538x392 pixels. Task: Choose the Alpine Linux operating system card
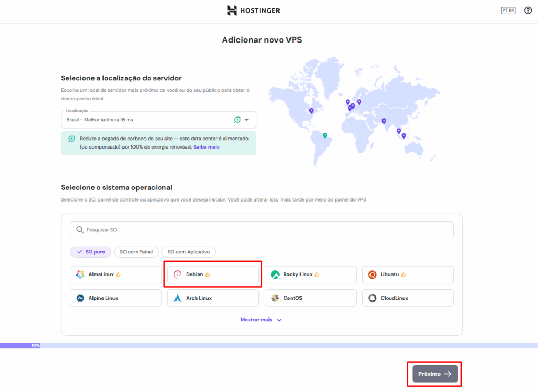click(116, 298)
